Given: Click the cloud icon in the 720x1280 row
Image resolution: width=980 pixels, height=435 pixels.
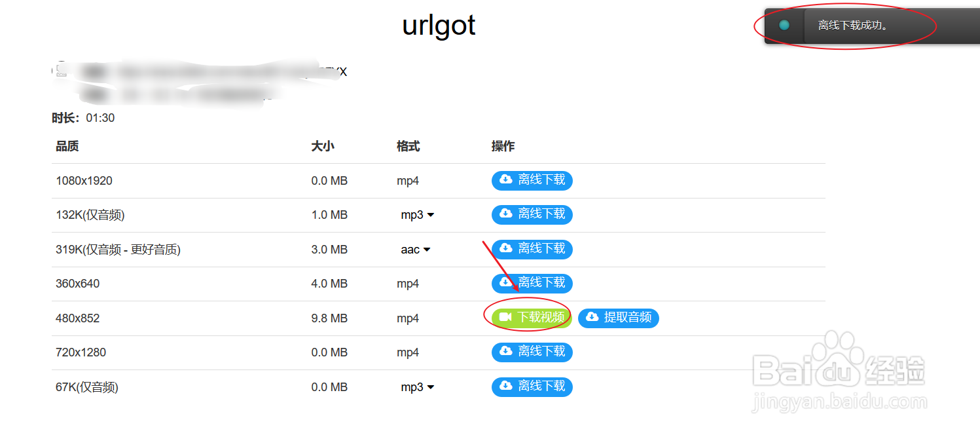Looking at the screenshot, I should tap(505, 352).
